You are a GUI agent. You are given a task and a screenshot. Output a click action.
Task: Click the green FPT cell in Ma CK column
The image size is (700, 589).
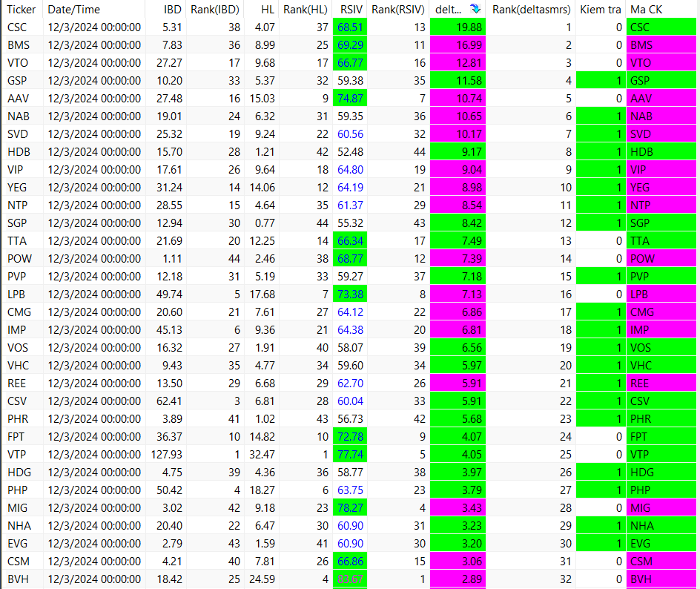pyautogui.click(x=661, y=437)
